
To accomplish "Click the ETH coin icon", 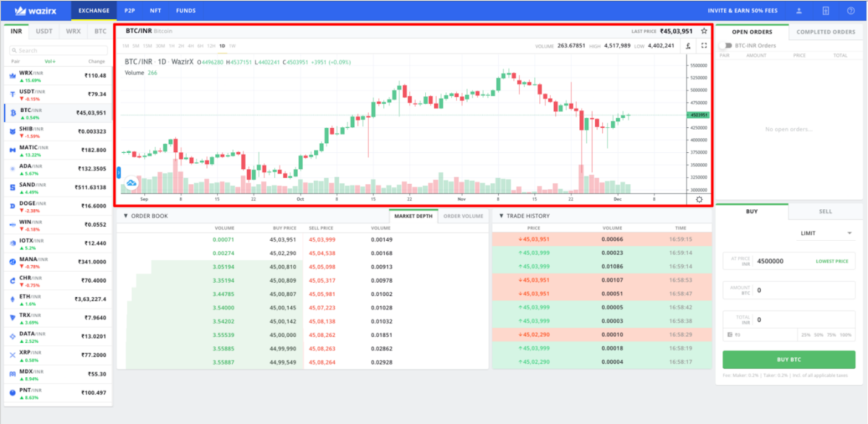I will pyautogui.click(x=12, y=299).
